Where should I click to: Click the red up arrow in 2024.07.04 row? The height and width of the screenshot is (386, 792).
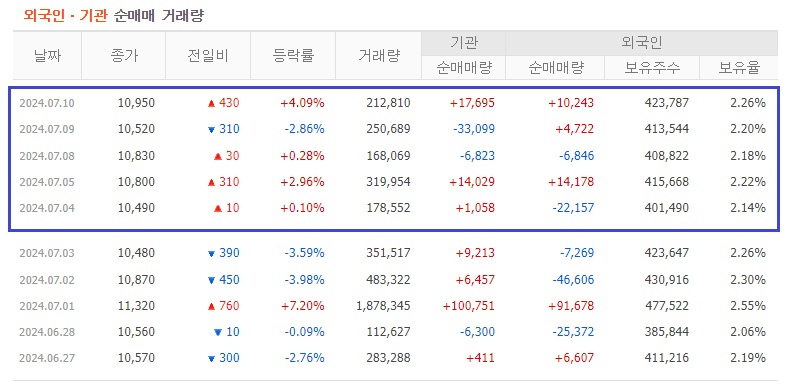point(218,208)
